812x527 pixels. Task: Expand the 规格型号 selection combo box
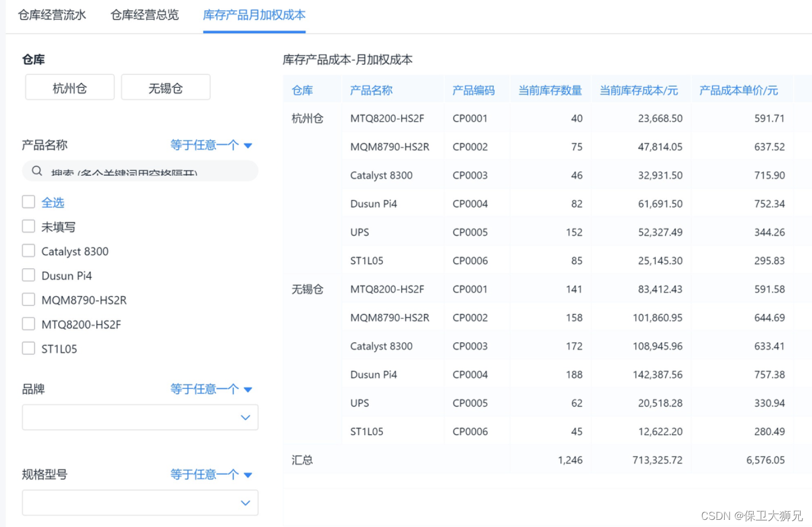140,503
